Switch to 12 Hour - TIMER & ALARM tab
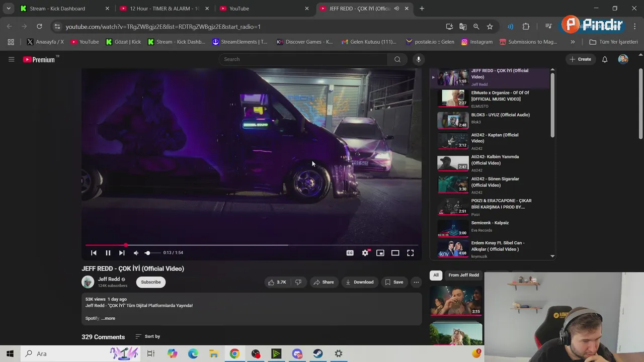The image size is (644, 362). point(165,9)
